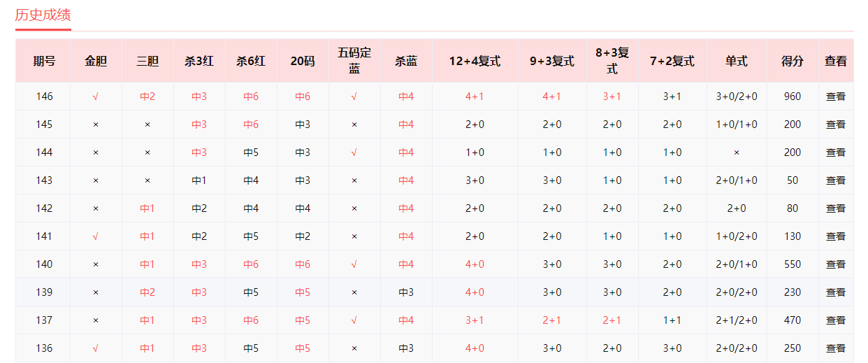Select the 五码定蓝 column header
The width and height of the screenshot is (868, 363).
[x=354, y=61]
